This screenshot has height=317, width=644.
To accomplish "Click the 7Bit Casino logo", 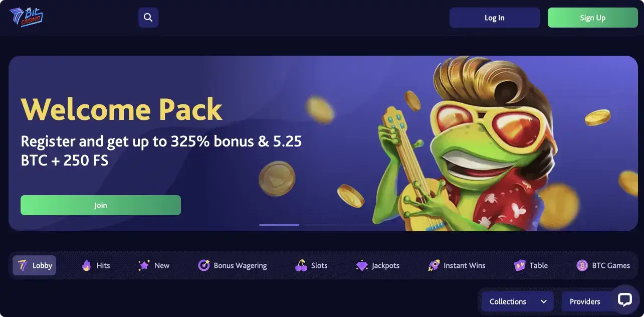I will coord(26,18).
